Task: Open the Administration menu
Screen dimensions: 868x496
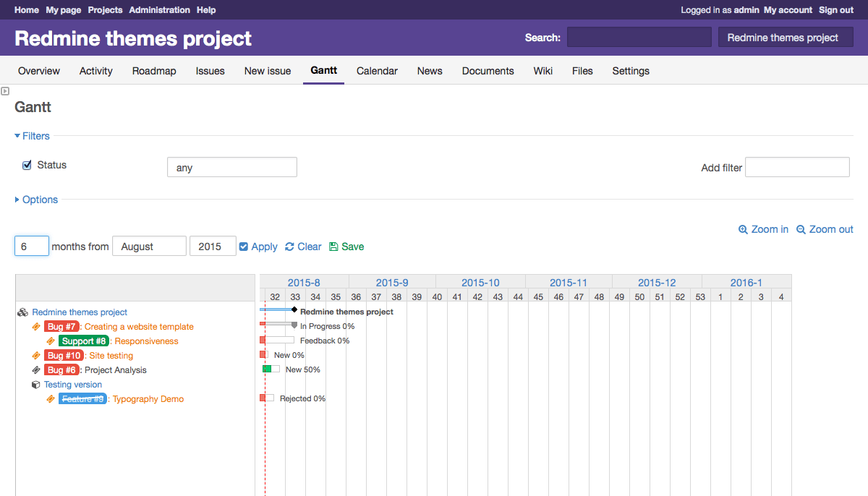Action: 159,10
